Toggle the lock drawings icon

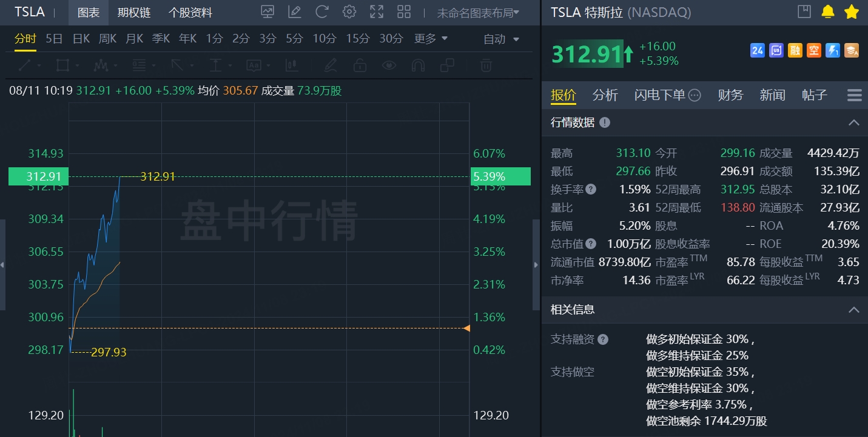click(x=360, y=65)
